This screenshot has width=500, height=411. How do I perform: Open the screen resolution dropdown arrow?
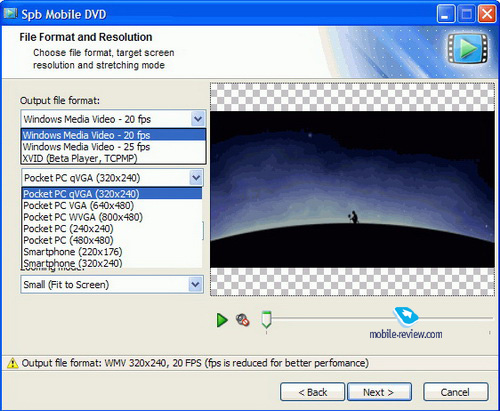(196, 178)
